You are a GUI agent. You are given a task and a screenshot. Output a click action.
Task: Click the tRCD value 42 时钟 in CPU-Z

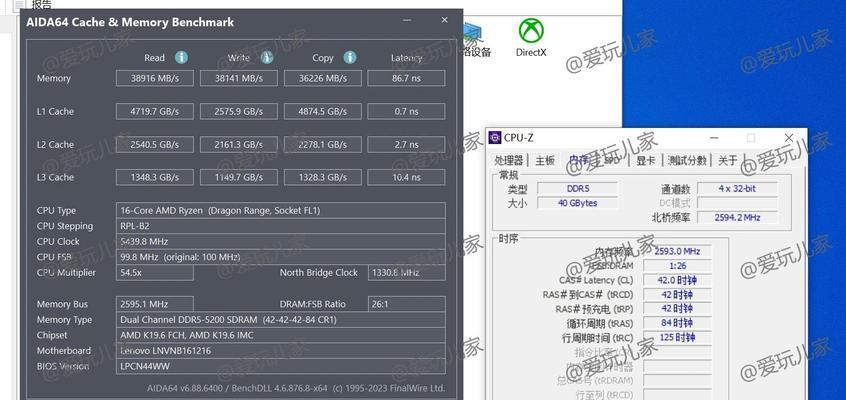pos(677,295)
